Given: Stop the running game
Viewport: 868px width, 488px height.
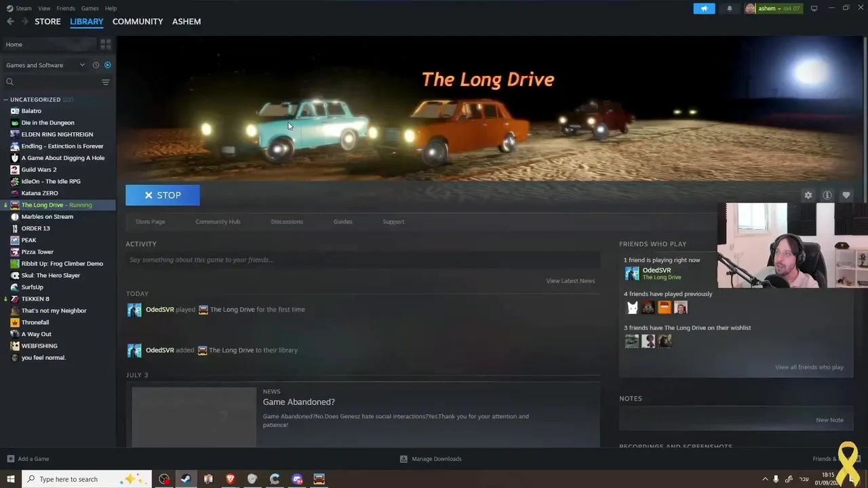Looking at the screenshot, I should [x=163, y=195].
